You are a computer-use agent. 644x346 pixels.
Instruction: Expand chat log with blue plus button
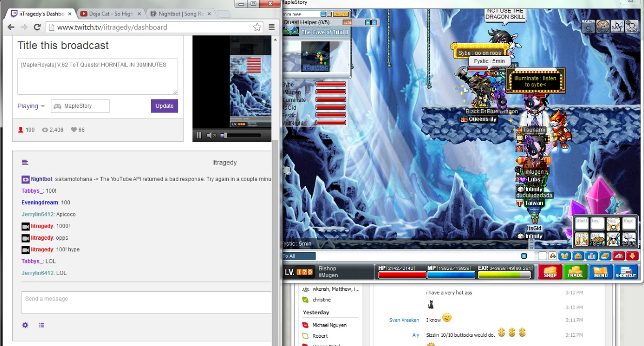click(x=524, y=256)
